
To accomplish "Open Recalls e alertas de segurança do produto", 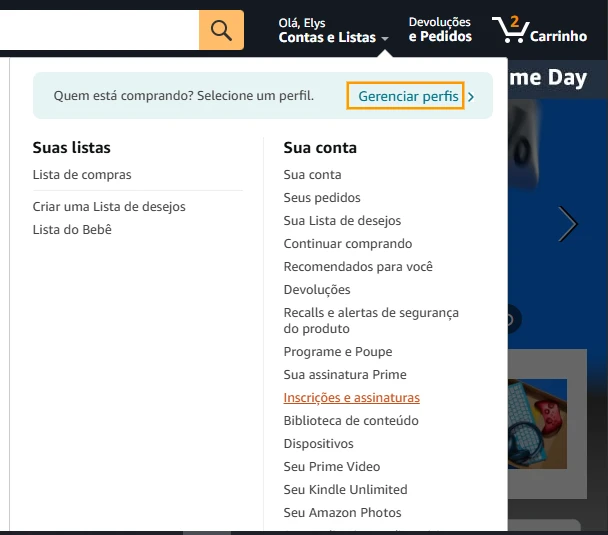I will (x=371, y=321).
